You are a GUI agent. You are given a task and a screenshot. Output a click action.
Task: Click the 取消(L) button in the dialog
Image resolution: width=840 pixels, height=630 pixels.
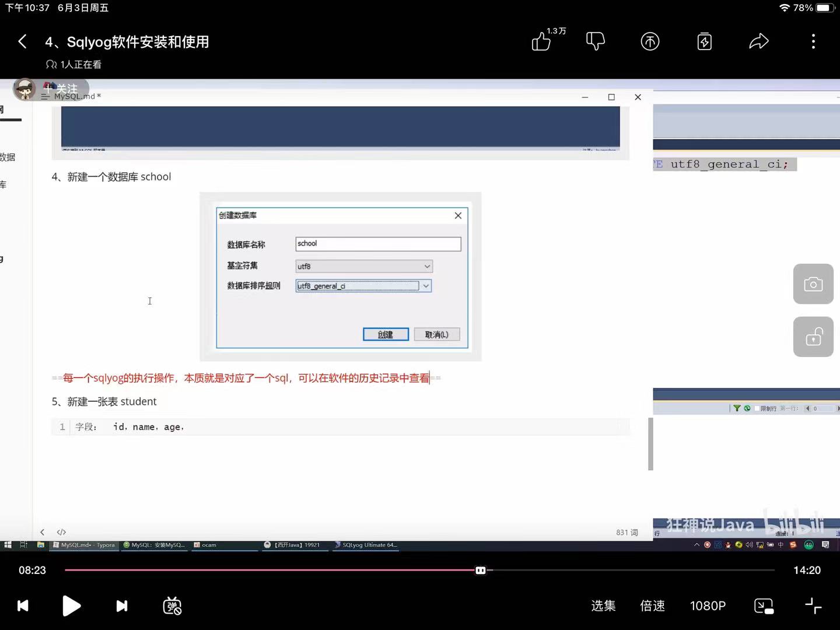point(437,334)
